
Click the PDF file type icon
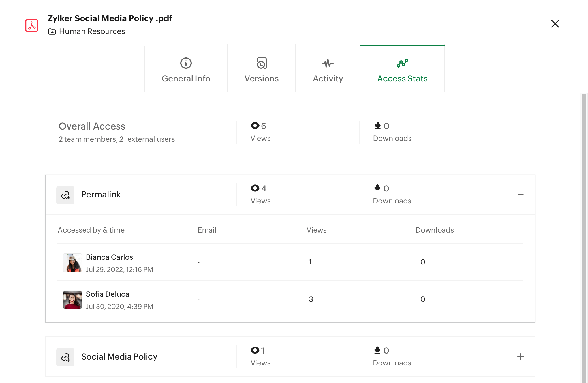pyautogui.click(x=32, y=25)
